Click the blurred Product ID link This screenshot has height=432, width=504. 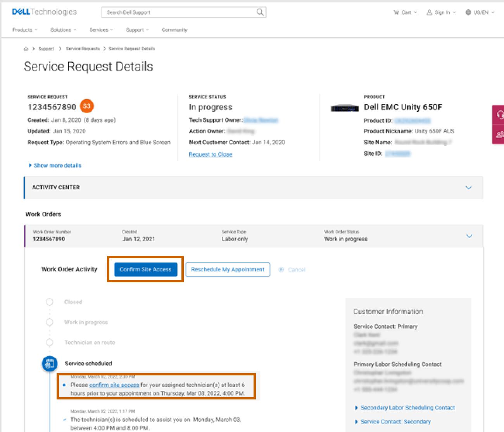[413, 121]
